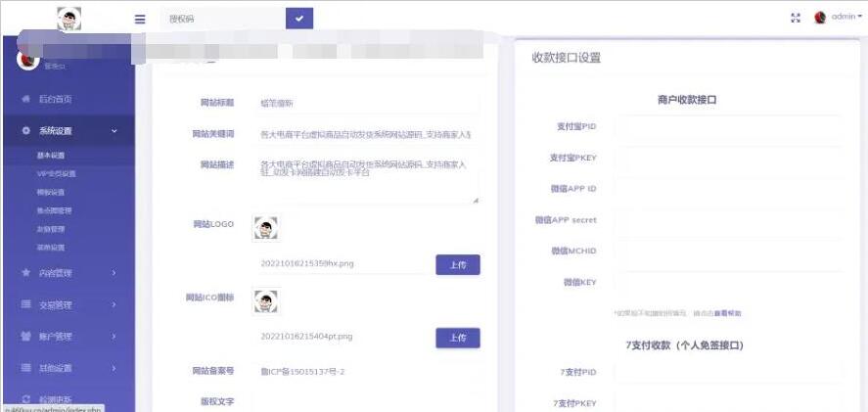Focus the 支付宝PKEY input field

click(x=729, y=158)
